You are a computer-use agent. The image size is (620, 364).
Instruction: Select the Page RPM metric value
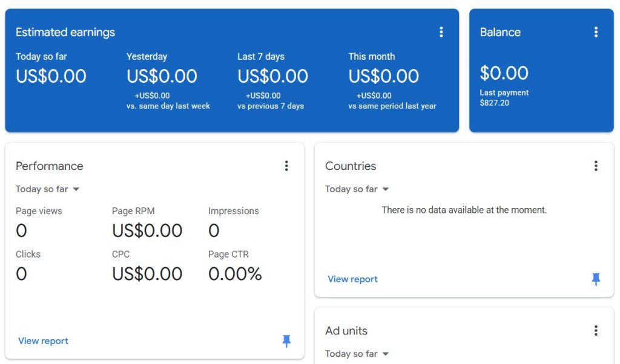pos(147,230)
